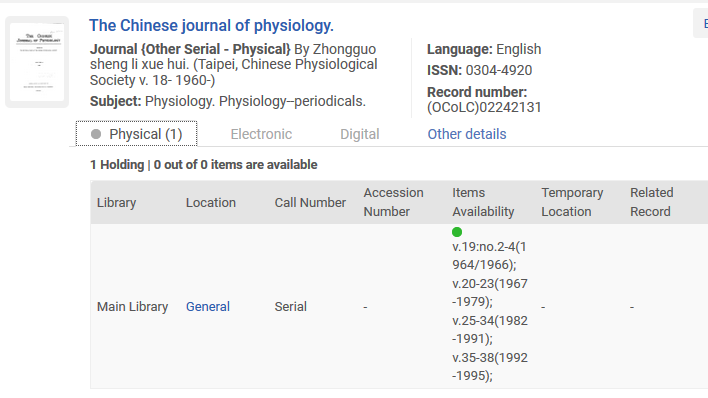Image resolution: width=708 pixels, height=398 pixels.
Task: Select the Main Library cell
Action: 132,307
